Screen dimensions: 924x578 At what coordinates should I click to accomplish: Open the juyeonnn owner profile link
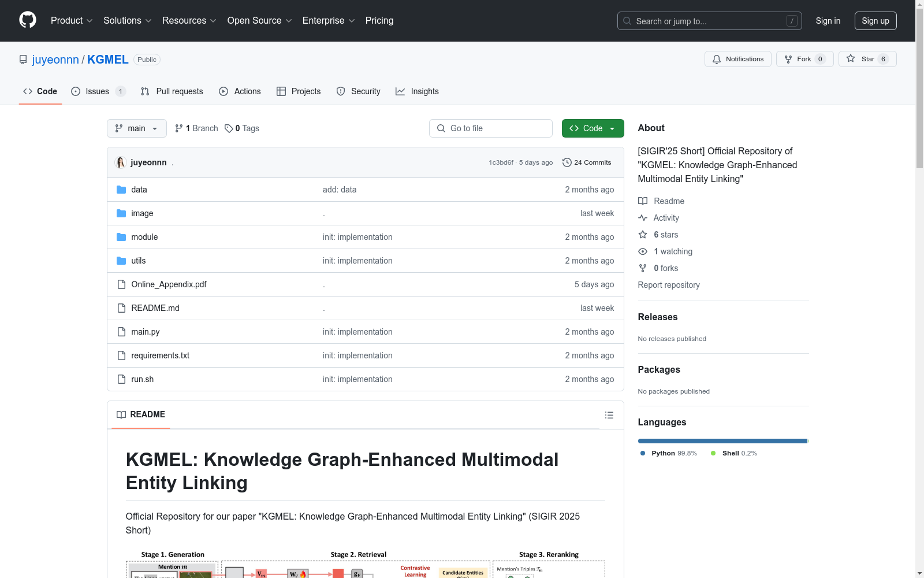point(55,60)
